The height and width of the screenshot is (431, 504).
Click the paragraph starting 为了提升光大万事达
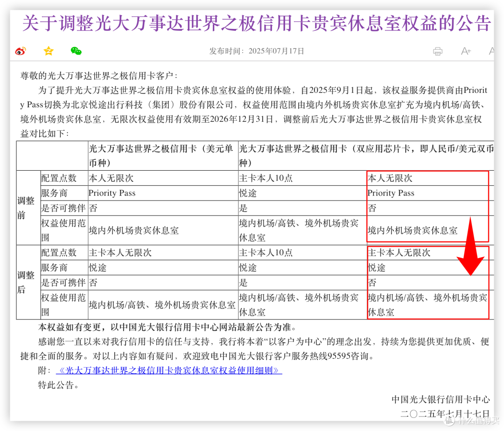click(x=254, y=112)
